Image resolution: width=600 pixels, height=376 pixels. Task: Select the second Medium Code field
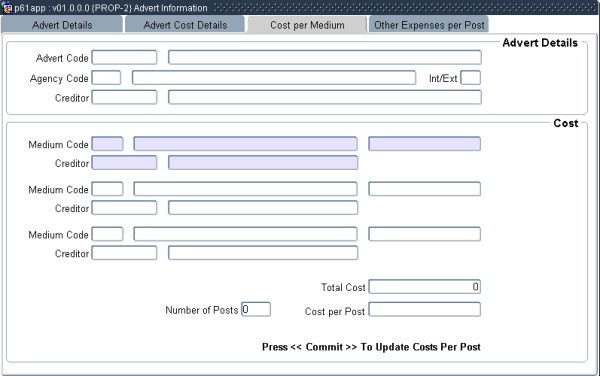(x=108, y=189)
